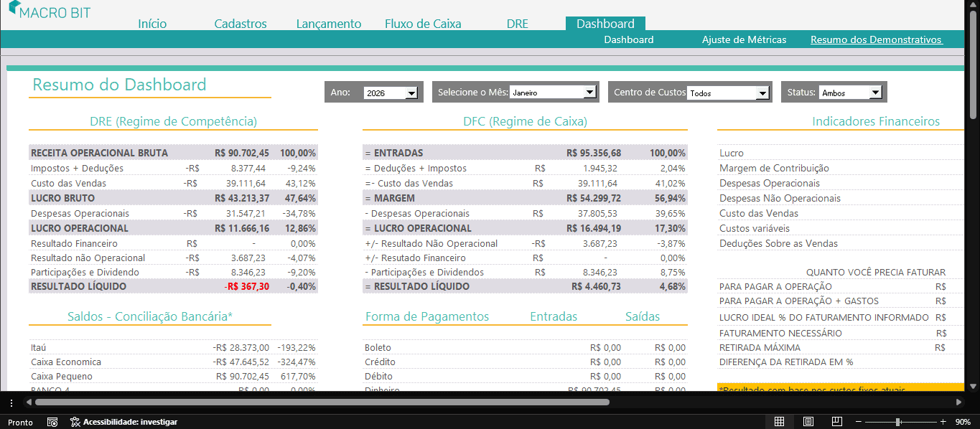
Task: Click the Boleto payment row
Action: (378, 347)
